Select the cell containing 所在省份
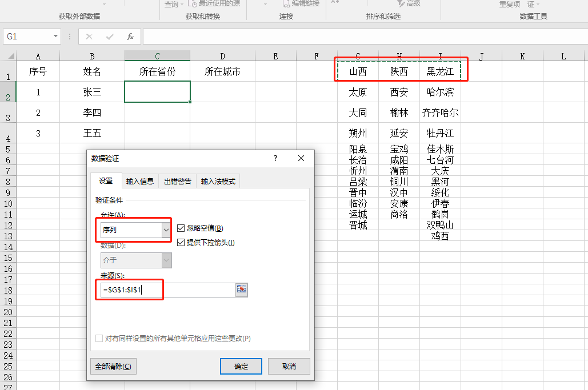The height and width of the screenshot is (390, 588). (158, 71)
